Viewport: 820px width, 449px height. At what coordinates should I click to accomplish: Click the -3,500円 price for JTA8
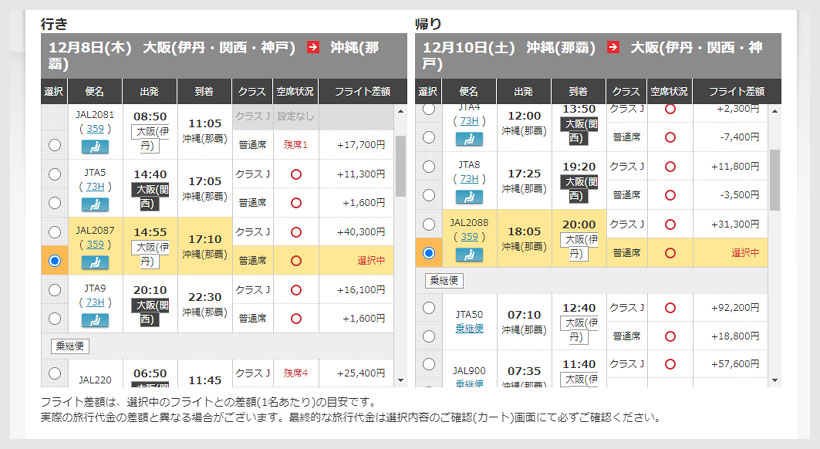[x=739, y=195]
